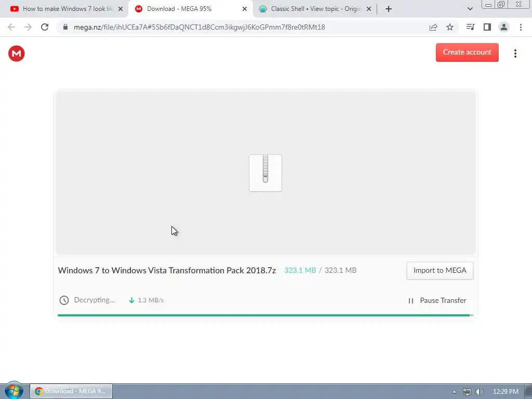This screenshot has width=532, height=399.
Task: Reload the current page
Action: point(45,27)
